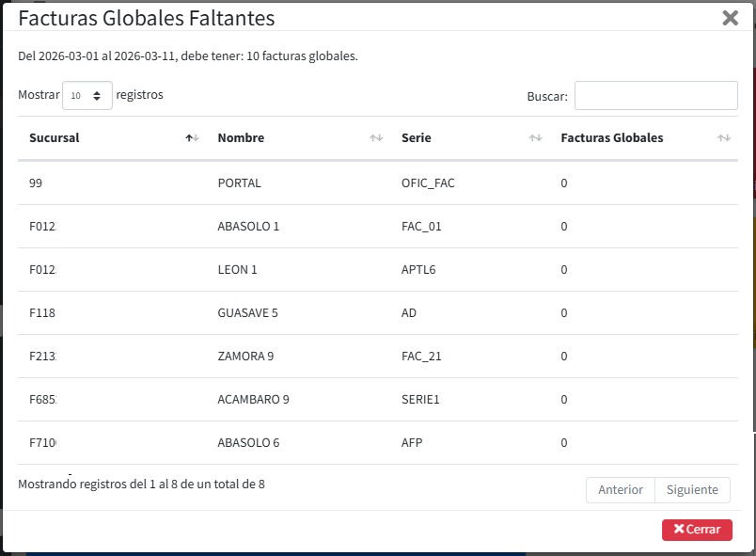Click the GUASAVE 5 entry
756x556 pixels.
pyautogui.click(x=247, y=313)
